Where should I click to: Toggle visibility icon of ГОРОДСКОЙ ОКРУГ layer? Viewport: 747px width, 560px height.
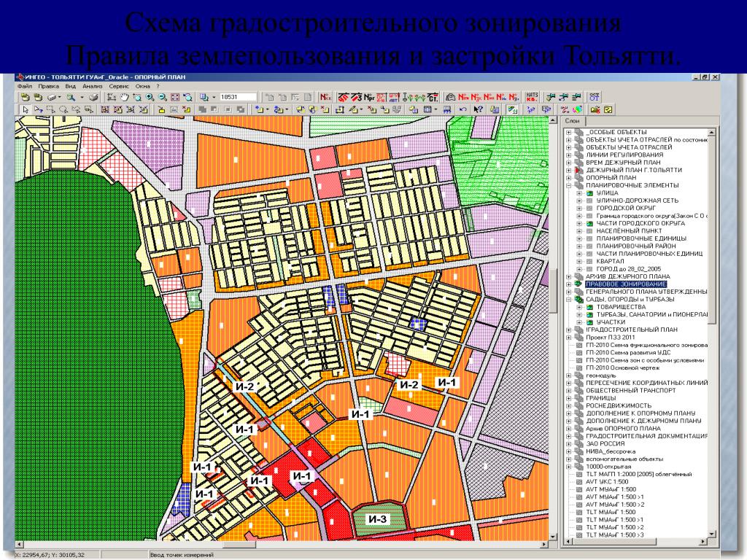point(589,208)
